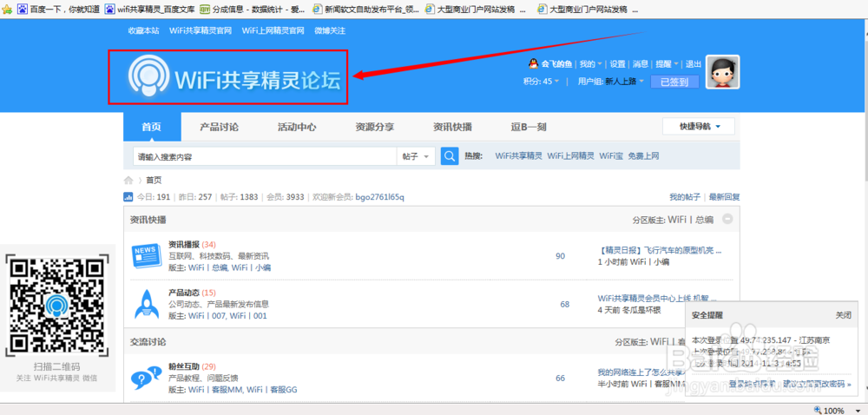Open the 帖子 search type dropdown
The image size is (868, 415).
416,156
